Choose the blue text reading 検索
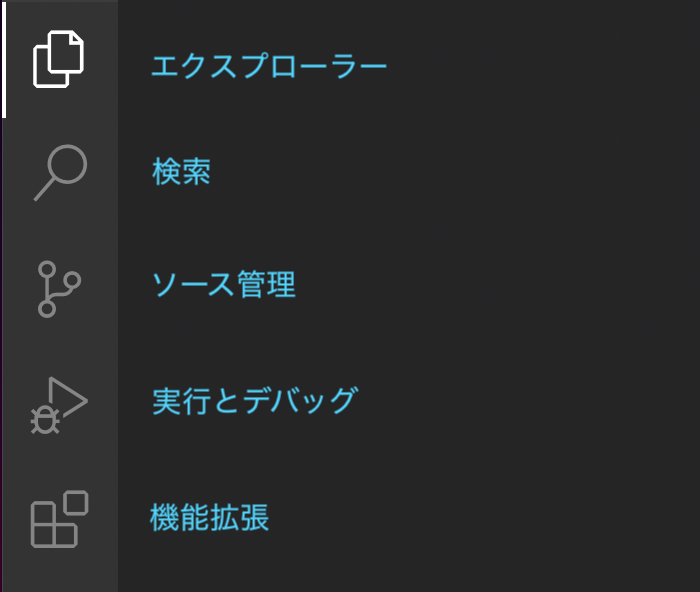 point(181,171)
